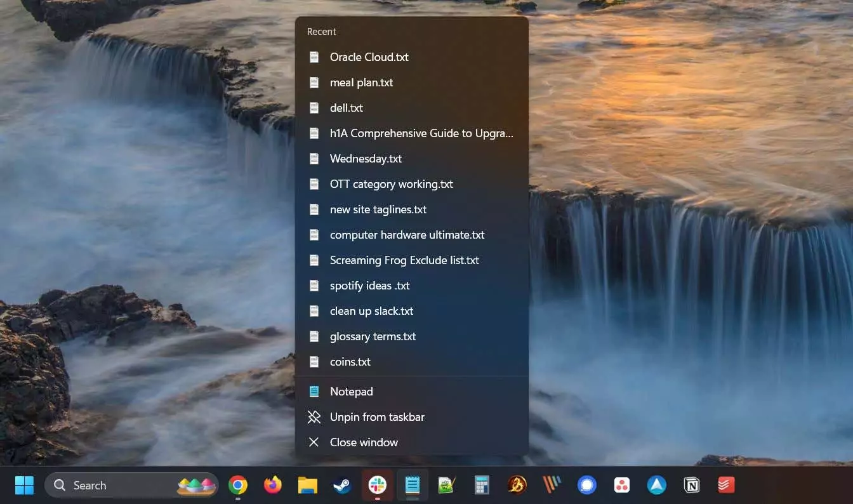Click the taskbar Search box
Image resolution: width=853 pixels, height=504 pixels.
[x=114, y=486]
